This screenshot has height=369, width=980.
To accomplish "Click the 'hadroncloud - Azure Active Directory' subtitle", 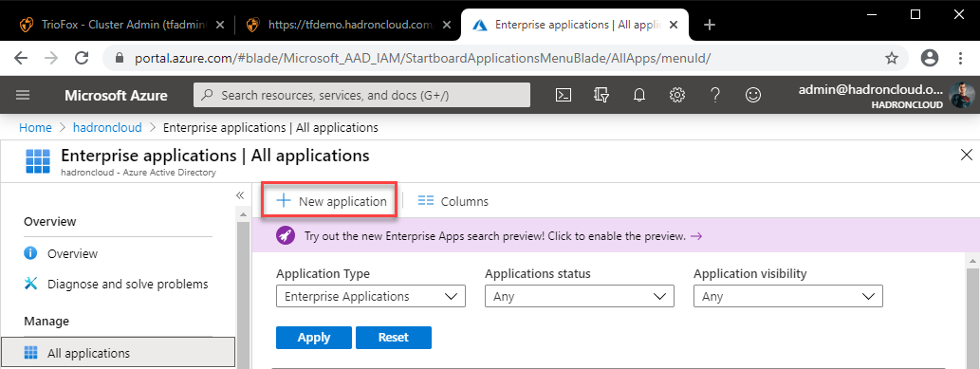I will (x=139, y=172).
